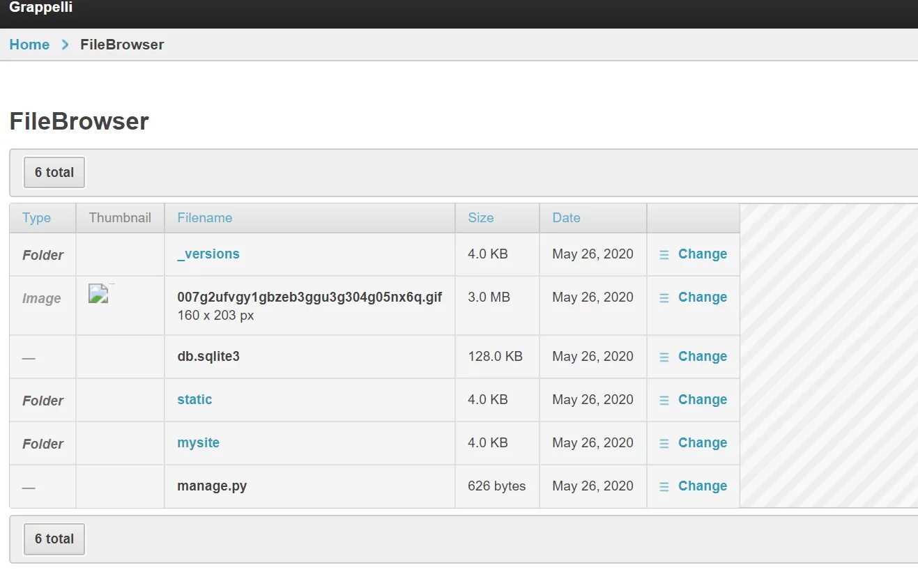Click the bottom "6 total" button

coord(54,539)
